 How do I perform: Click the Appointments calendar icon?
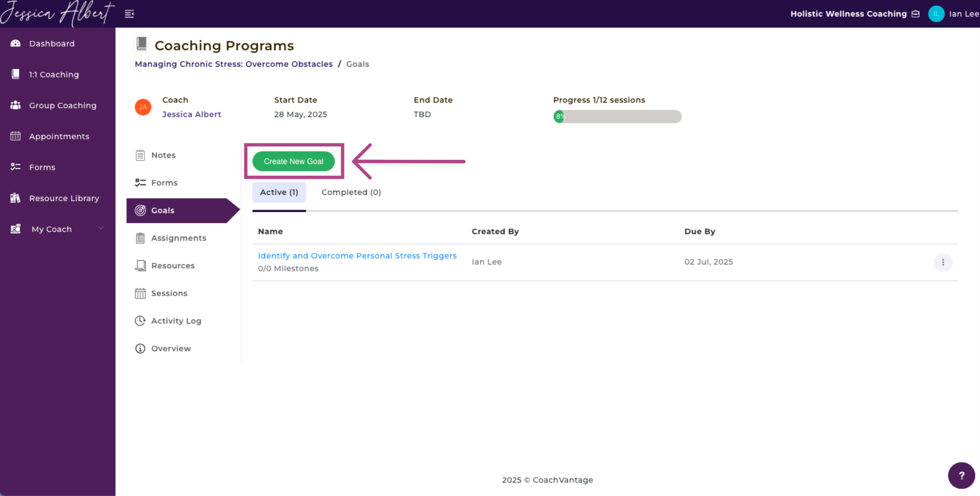[16, 136]
